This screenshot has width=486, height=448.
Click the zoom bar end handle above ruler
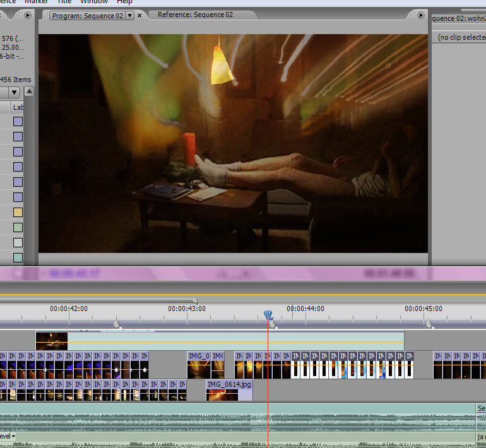point(194,301)
